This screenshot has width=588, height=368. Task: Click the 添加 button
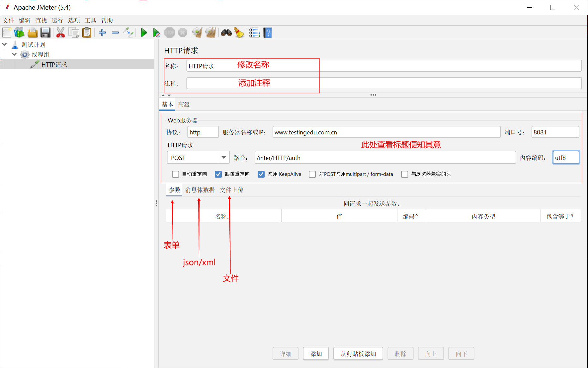[x=316, y=354]
